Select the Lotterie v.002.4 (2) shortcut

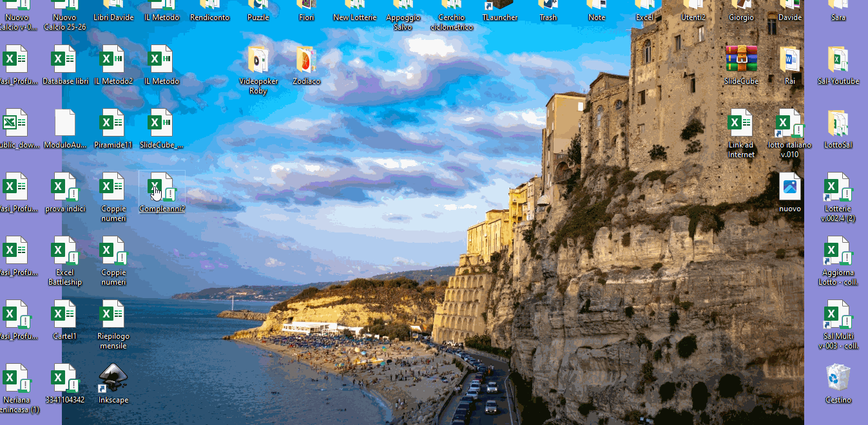point(838,187)
